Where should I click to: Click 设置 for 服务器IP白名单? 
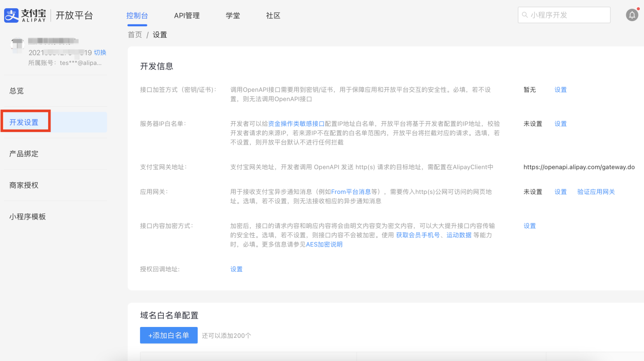click(x=561, y=124)
